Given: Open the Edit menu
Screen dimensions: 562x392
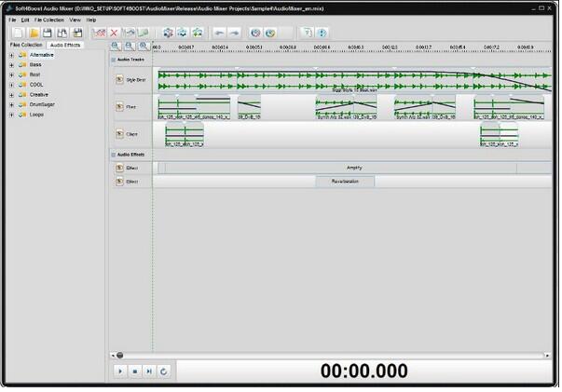Looking at the screenshot, I should point(25,20).
